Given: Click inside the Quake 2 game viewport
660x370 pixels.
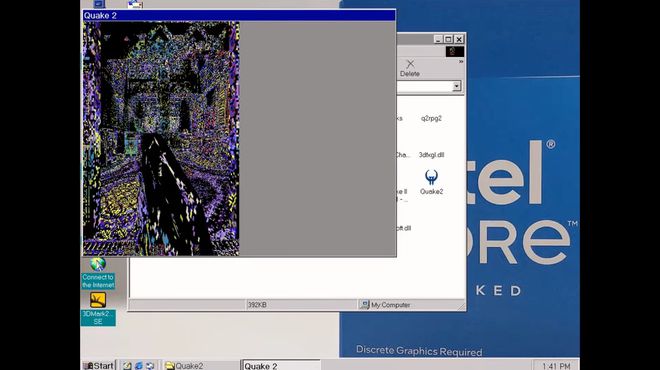Looking at the screenshot, I should pos(161,139).
